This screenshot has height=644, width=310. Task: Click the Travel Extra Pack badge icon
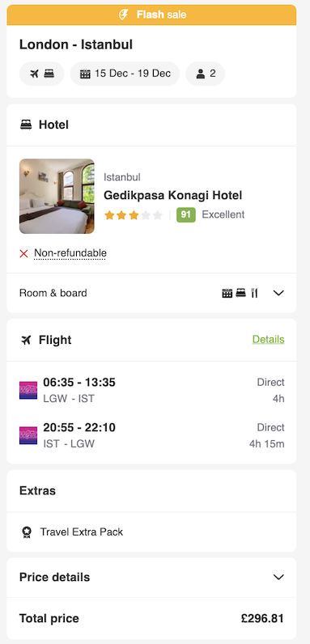coord(27,532)
